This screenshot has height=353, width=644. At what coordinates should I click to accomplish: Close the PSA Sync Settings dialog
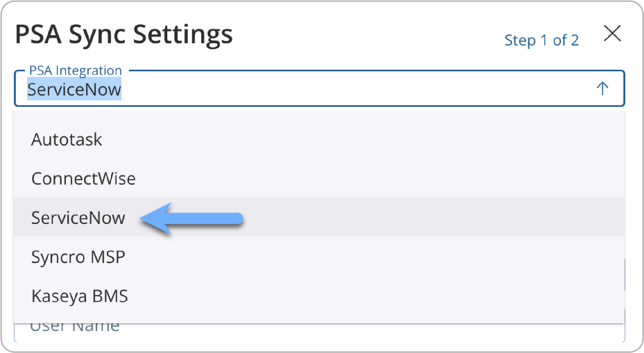click(612, 34)
